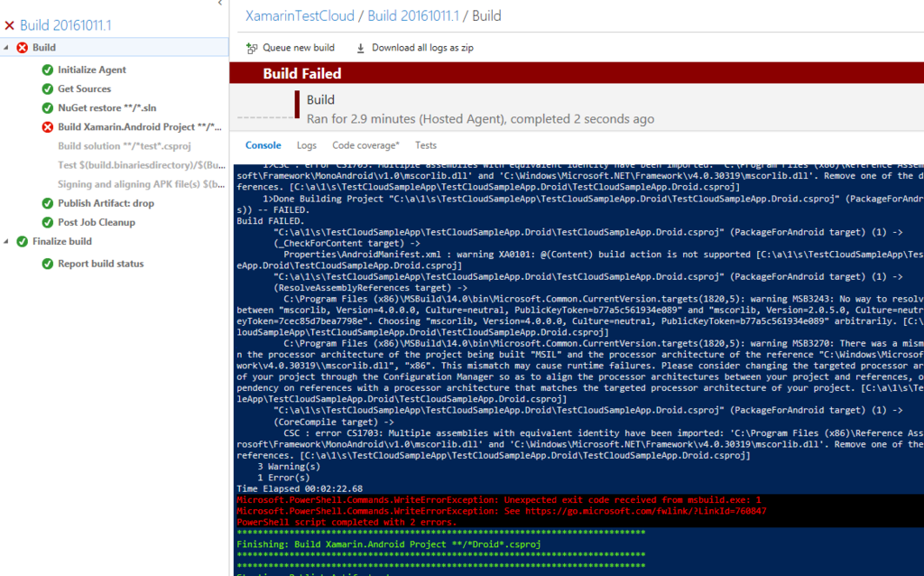Open the Logs tab

click(307, 145)
